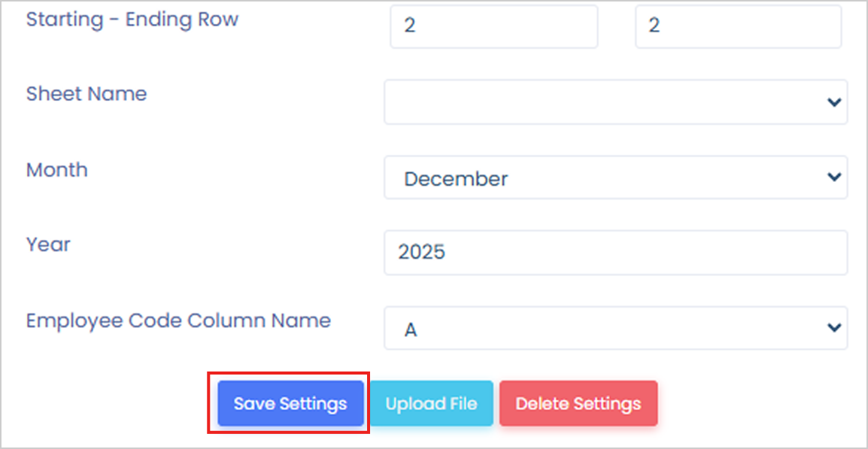Click the Upload File button
Image resolution: width=868 pixels, height=449 pixels.
coord(431,404)
